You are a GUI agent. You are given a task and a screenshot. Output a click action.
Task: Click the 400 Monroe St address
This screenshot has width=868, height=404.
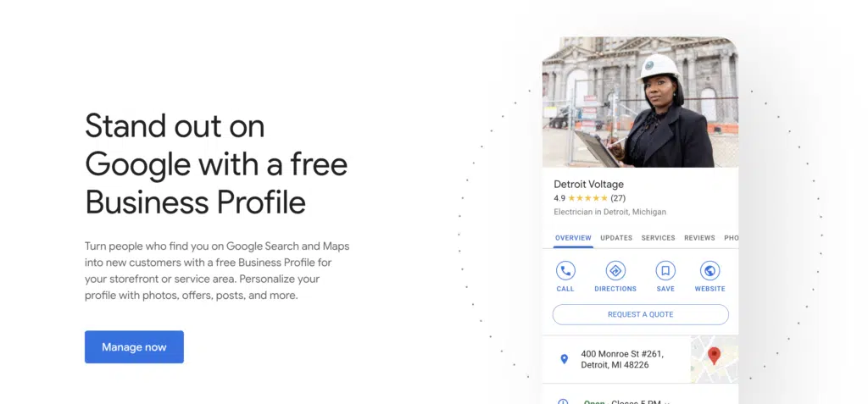pos(621,359)
